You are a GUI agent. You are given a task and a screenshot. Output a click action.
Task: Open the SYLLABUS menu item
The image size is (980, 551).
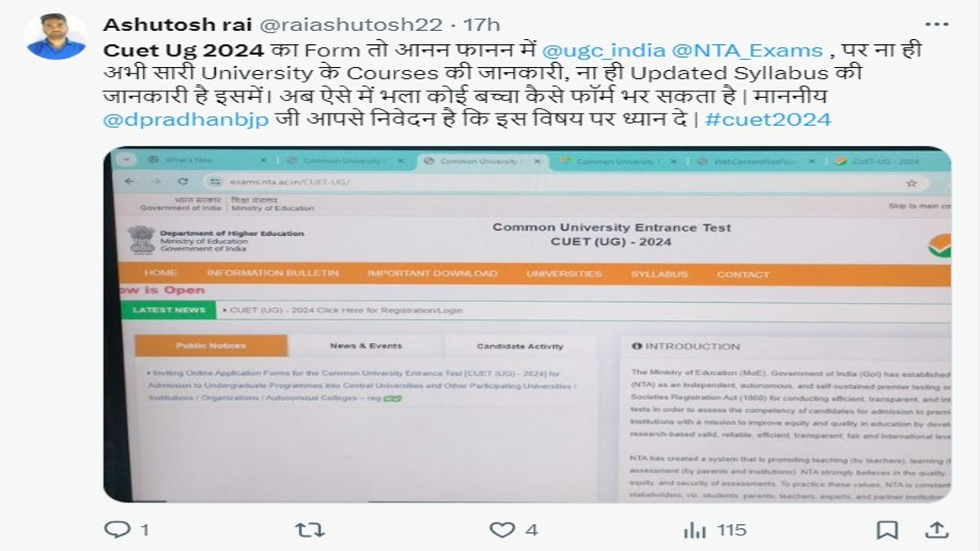[659, 274]
